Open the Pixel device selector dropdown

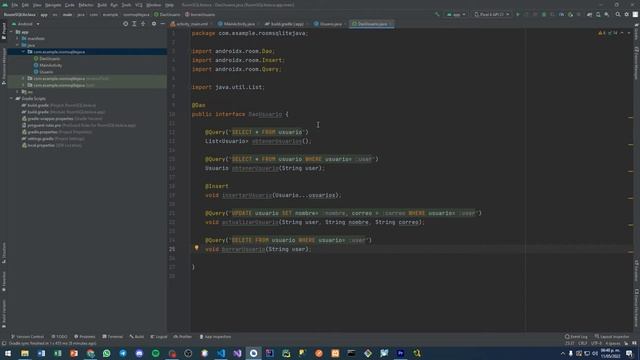pyautogui.click(x=492, y=15)
